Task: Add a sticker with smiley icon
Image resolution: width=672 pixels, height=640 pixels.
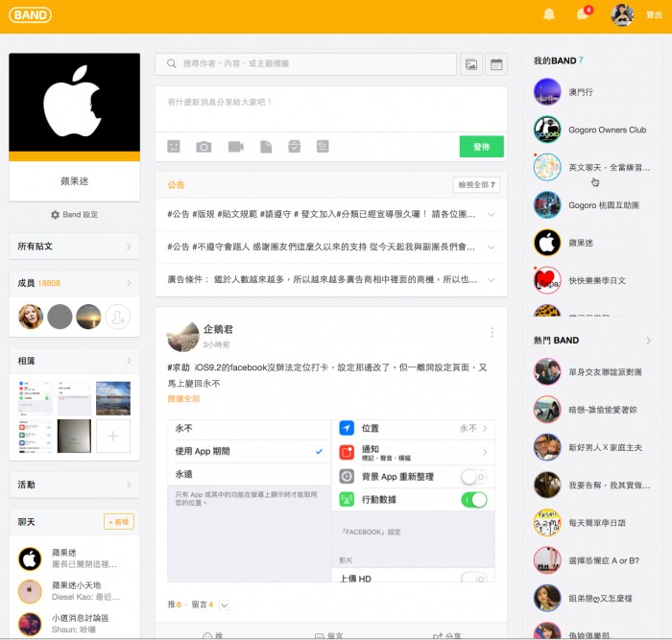Action: [x=174, y=147]
